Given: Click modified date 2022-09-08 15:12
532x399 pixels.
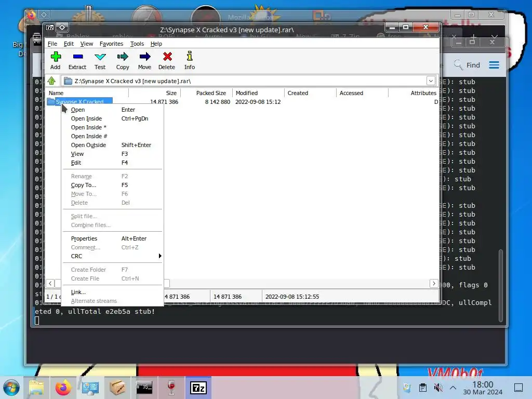Looking at the screenshot, I should [258, 102].
